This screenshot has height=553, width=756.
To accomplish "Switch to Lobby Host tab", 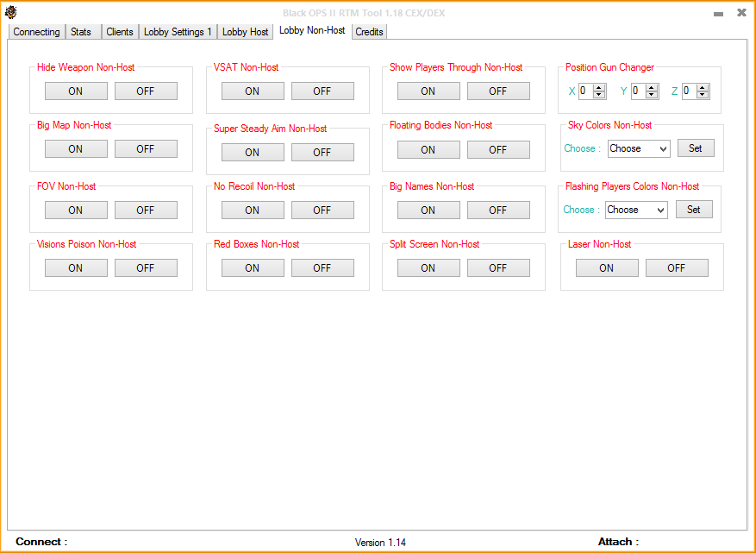I will click(x=245, y=32).
